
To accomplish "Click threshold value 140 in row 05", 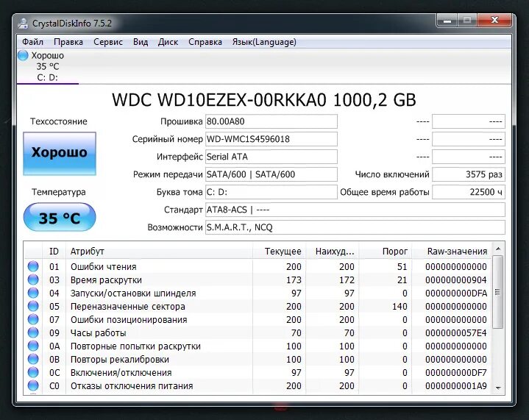I will (399, 306).
